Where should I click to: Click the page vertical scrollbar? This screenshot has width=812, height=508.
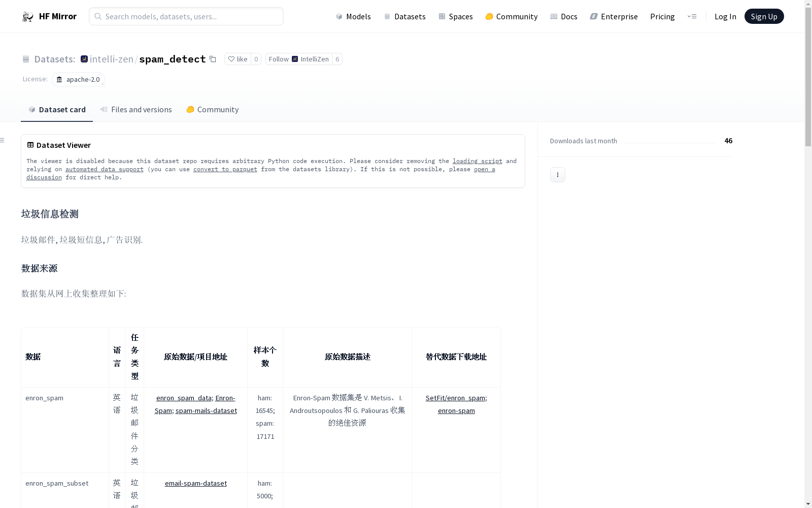[x=808, y=77]
